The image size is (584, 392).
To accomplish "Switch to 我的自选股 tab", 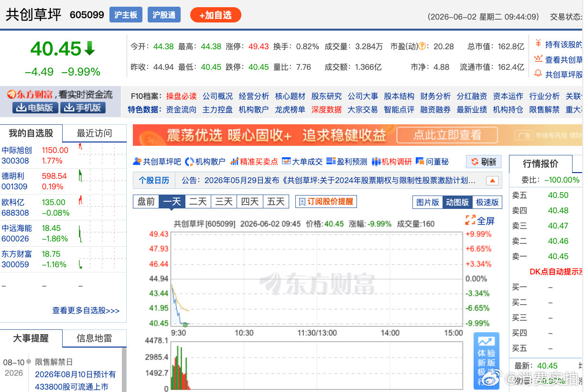I will 31,133.
